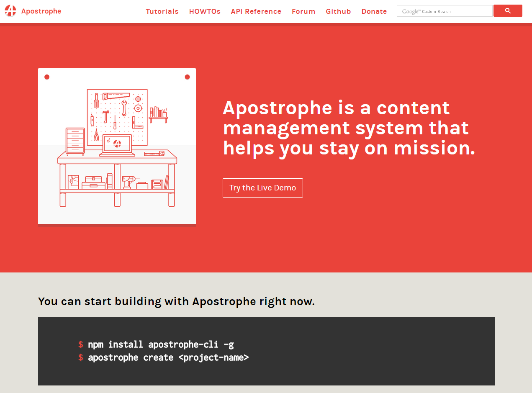Click the power drill under the workbench

click(x=128, y=182)
